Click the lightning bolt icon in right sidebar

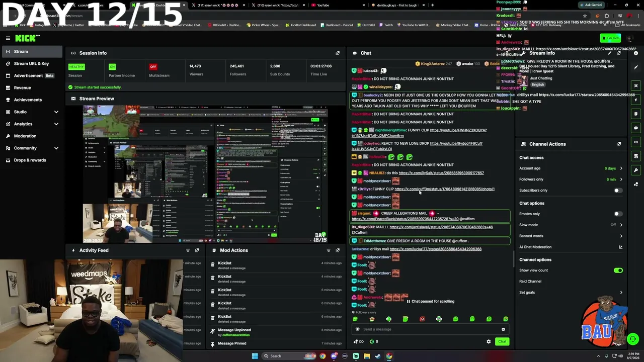point(636,100)
